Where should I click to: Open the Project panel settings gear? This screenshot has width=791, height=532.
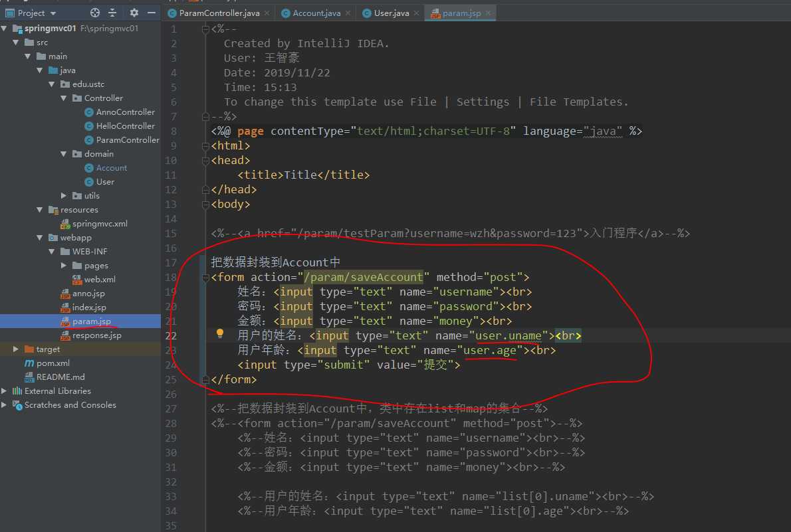point(134,13)
